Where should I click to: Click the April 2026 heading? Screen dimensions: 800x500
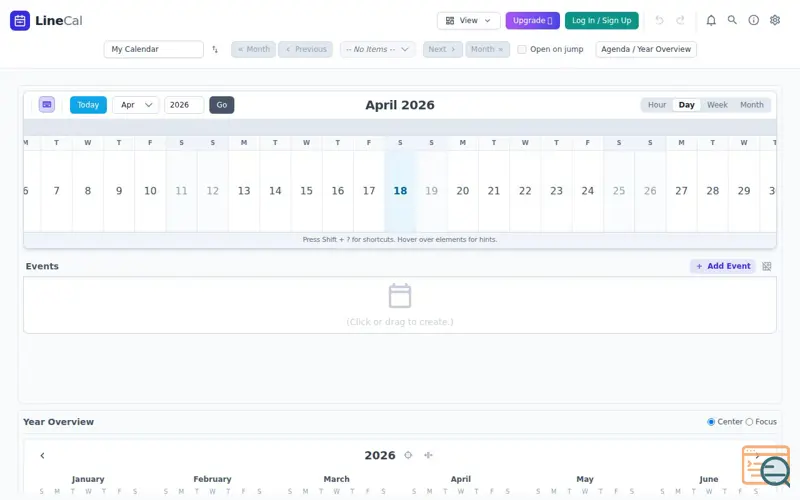click(x=399, y=105)
